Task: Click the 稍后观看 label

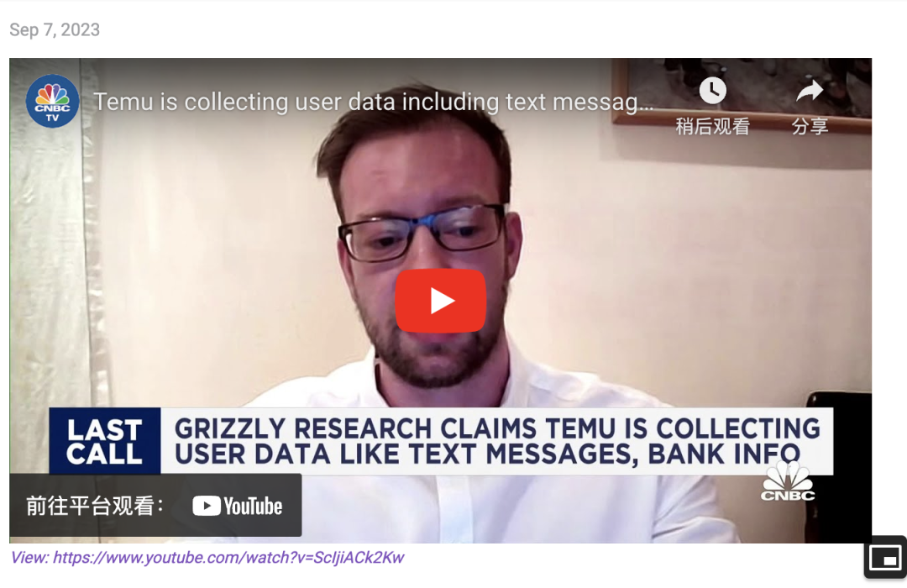Action: tap(713, 126)
